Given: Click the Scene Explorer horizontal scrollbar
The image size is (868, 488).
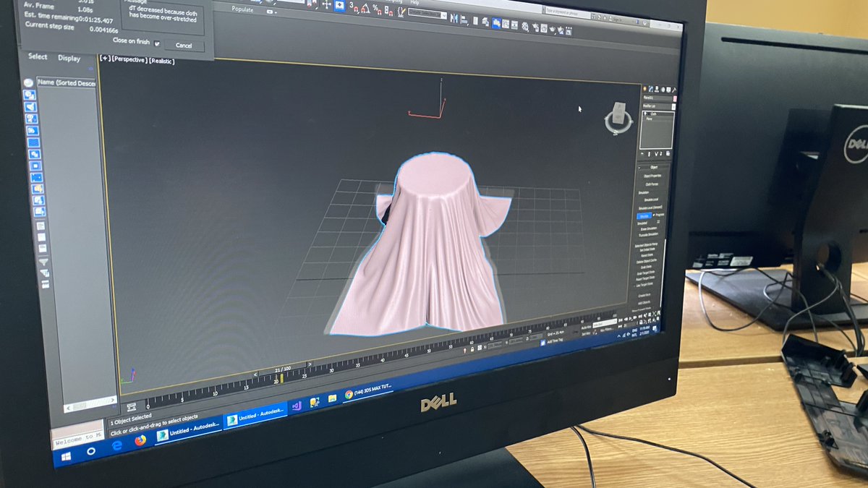Looking at the screenshot, I should 90,403.
